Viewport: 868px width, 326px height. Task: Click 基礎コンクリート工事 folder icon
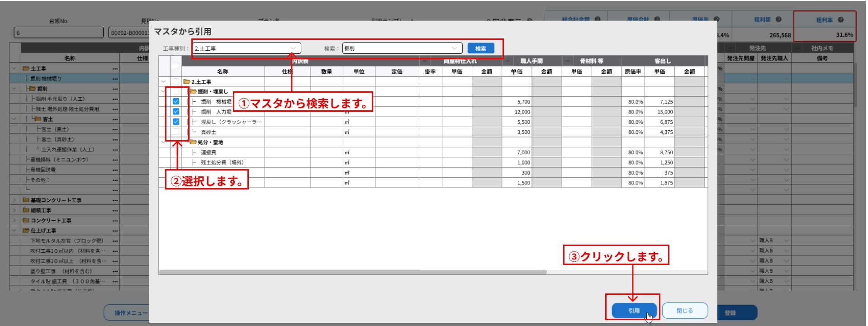(26, 200)
